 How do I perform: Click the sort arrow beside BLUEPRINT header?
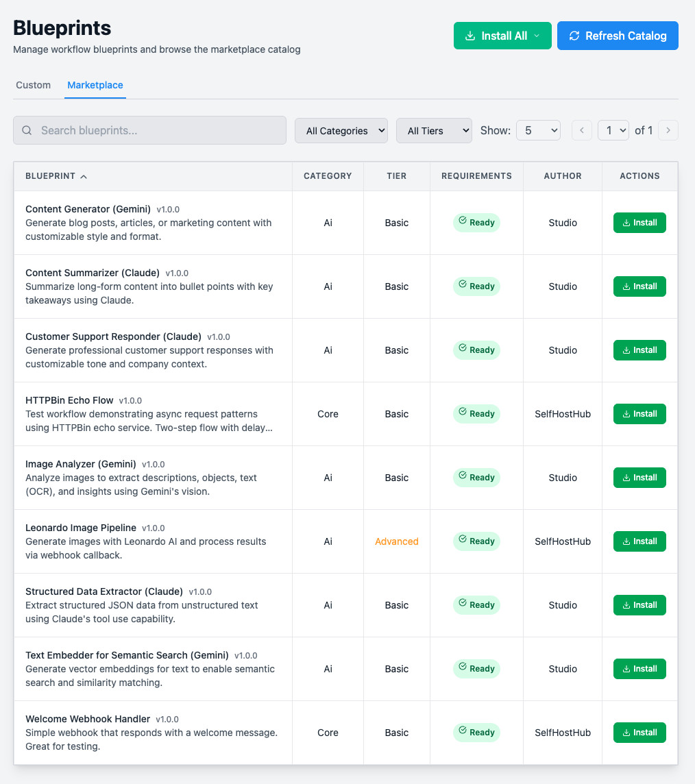coord(84,176)
